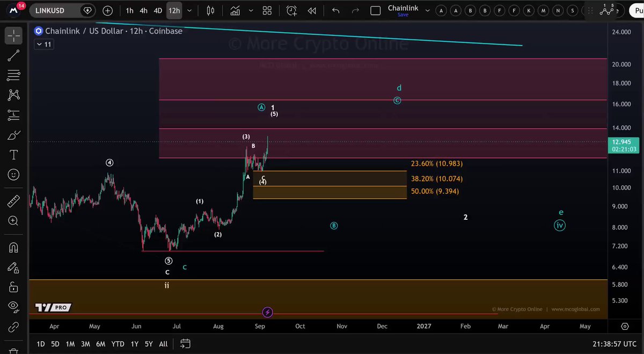Open the layout grid selector
This screenshot has width=644, height=354.
[x=267, y=10]
